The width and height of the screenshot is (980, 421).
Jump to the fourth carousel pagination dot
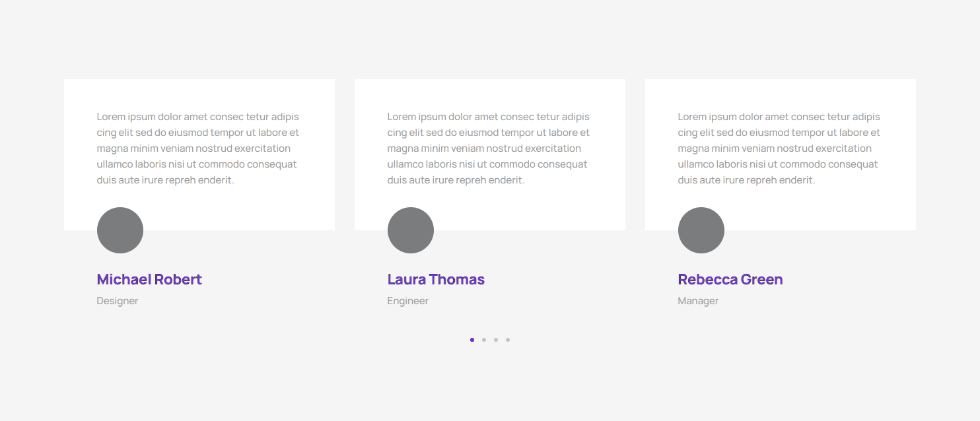[x=508, y=340]
